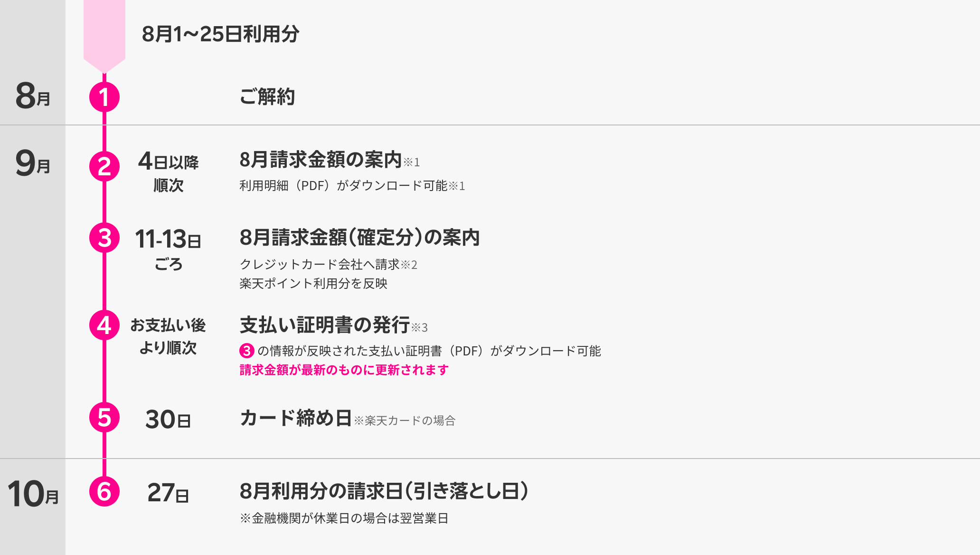
Task: Click the 支払い証明書の発行 heading
Action: (325, 325)
